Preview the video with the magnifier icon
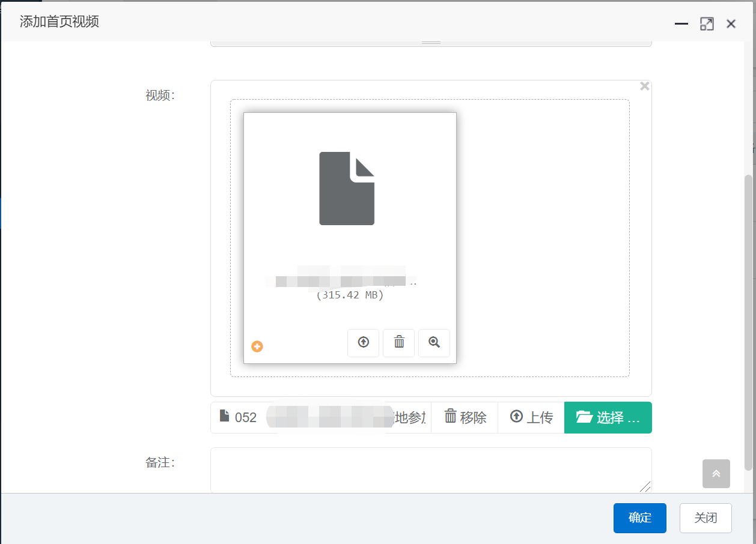This screenshot has width=756, height=544. coord(434,343)
